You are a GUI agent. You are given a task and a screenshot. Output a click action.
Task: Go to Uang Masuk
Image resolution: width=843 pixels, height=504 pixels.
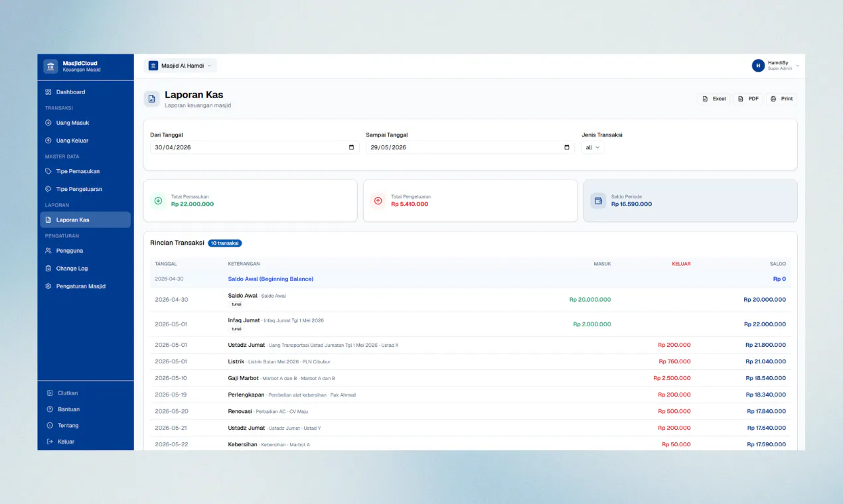85,123
